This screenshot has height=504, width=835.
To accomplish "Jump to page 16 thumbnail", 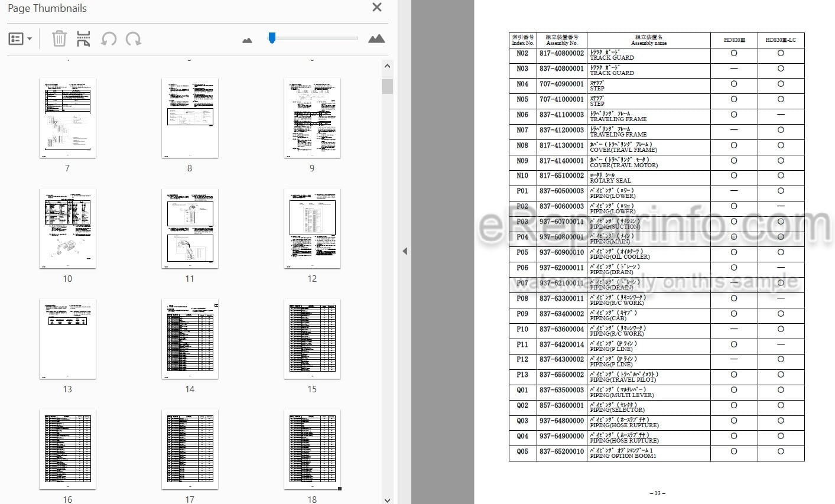I will tap(67, 450).
